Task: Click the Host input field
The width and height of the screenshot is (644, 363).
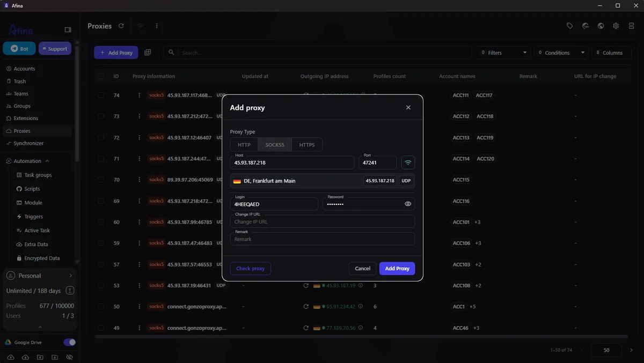Action: (x=292, y=162)
